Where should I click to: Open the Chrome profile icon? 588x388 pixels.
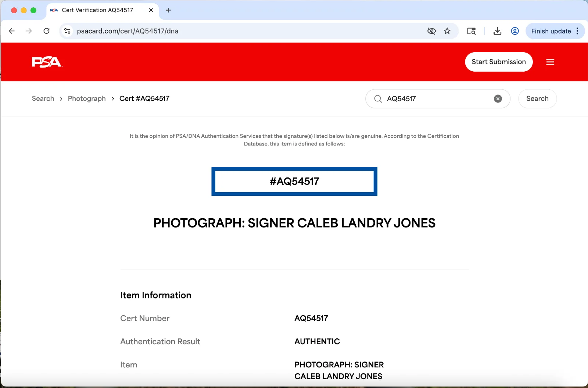pos(515,31)
